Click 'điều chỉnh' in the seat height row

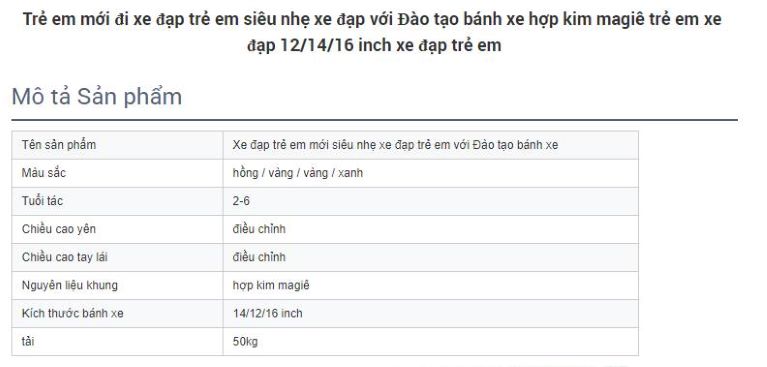(x=259, y=229)
